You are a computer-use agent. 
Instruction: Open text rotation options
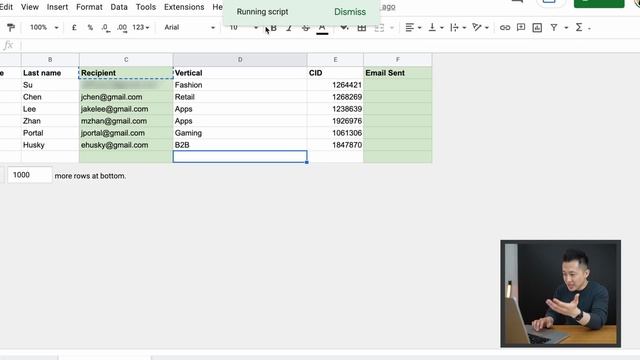480,27
